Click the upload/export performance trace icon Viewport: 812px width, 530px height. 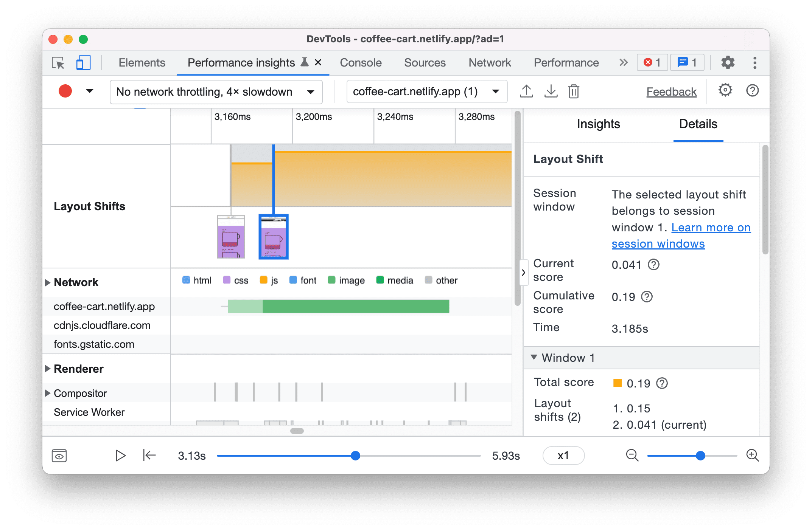(x=524, y=91)
